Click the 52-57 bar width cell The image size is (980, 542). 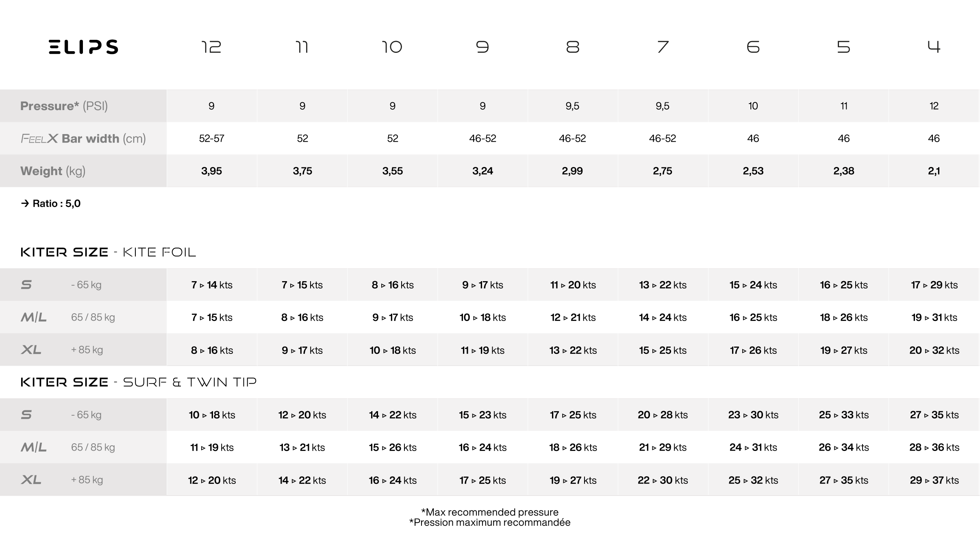point(211,139)
